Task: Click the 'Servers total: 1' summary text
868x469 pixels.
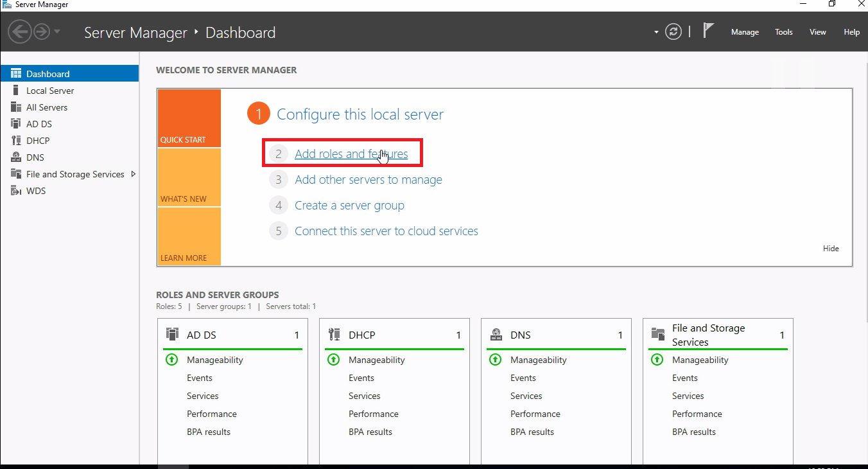Action: pos(291,306)
